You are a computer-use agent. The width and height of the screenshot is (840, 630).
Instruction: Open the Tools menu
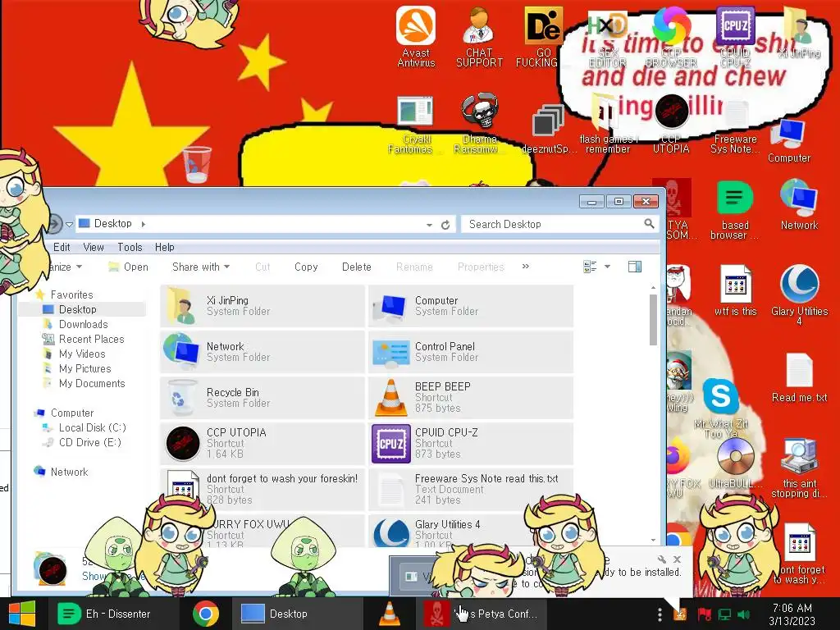click(130, 247)
